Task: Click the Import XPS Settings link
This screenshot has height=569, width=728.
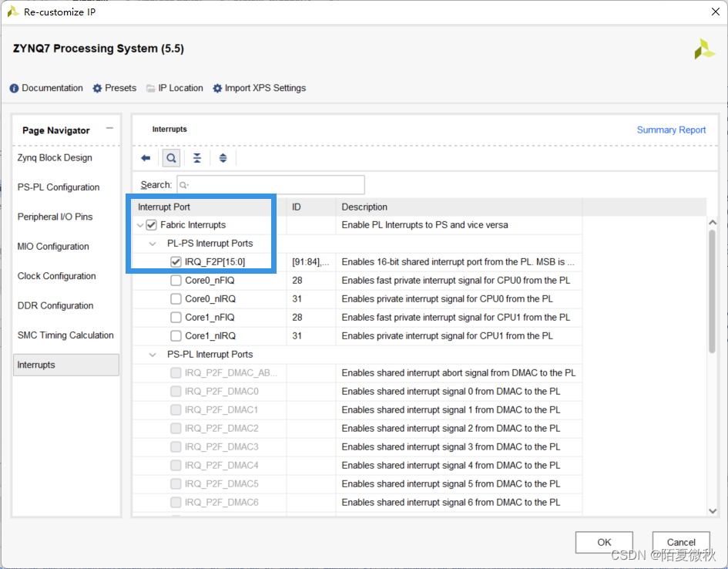Action: (x=265, y=88)
